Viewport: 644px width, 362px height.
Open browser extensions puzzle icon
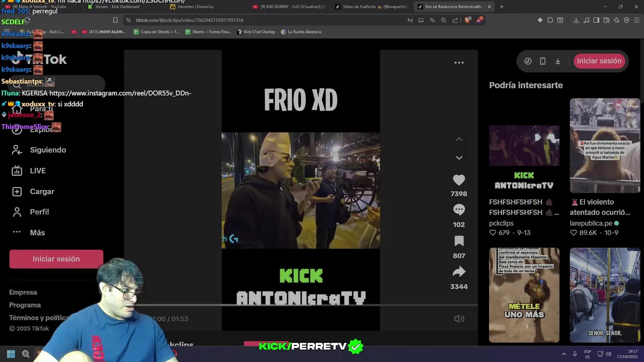[x=550, y=20]
